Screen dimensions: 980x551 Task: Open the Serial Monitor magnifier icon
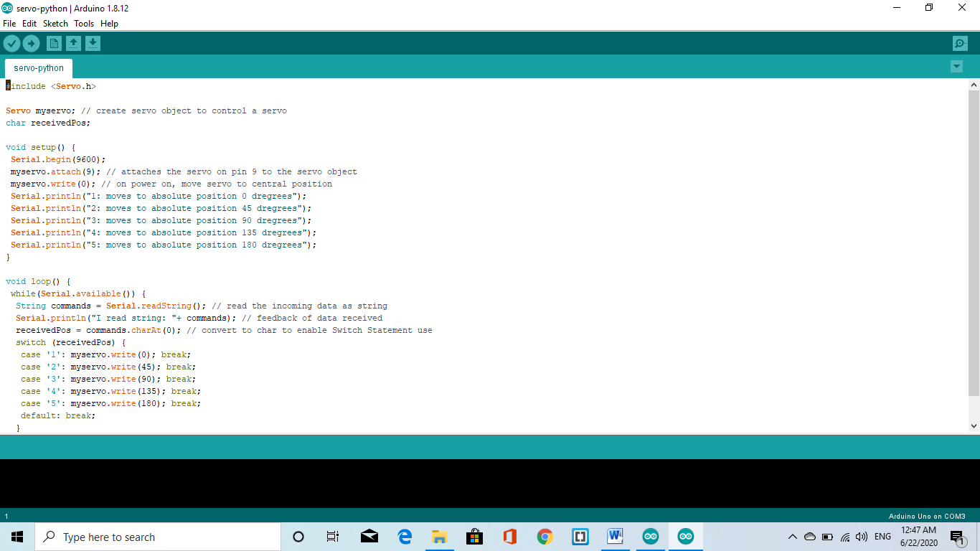pyautogui.click(x=960, y=44)
